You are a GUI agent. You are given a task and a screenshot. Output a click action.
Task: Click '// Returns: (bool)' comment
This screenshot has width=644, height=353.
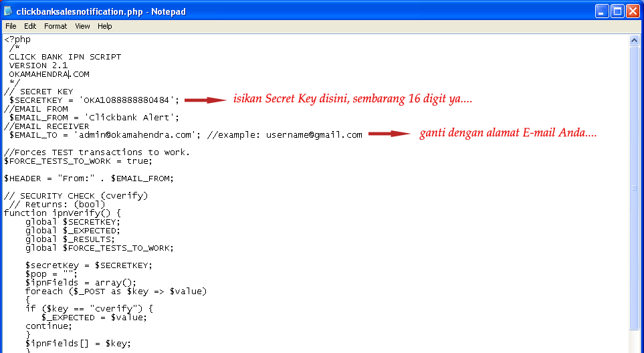pyautogui.click(x=57, y=205)
